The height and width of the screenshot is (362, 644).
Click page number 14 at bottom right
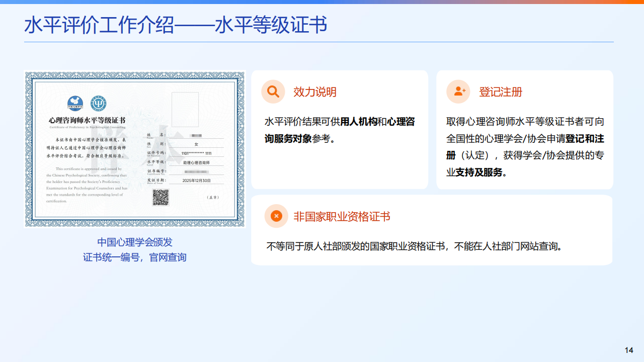629,349
